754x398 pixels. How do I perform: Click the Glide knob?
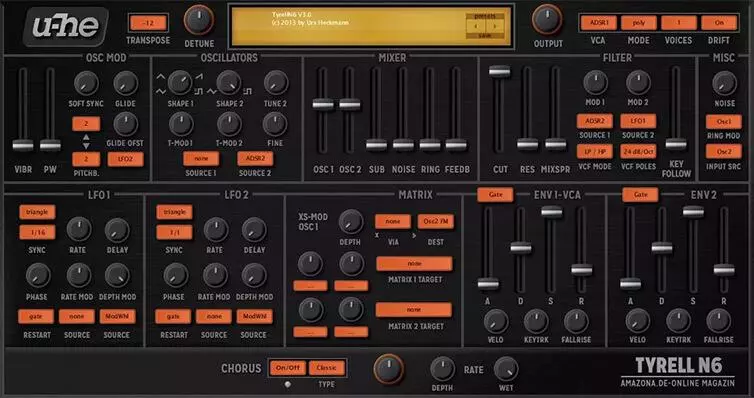(126, 83)
